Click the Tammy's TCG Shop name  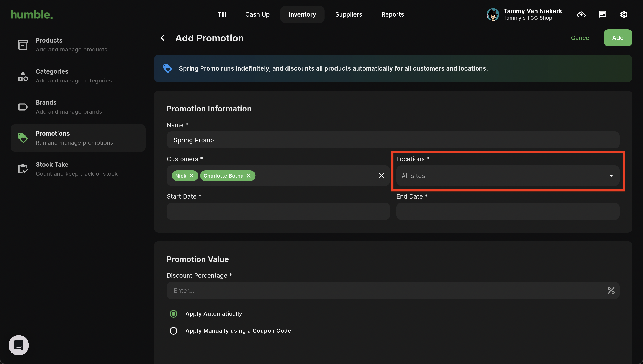click(528, 18)
